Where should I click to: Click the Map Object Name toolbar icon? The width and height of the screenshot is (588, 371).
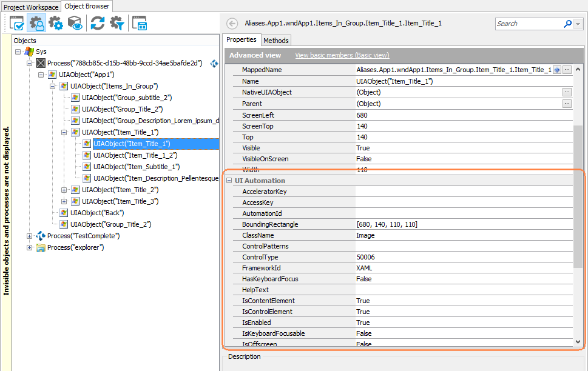17,23
